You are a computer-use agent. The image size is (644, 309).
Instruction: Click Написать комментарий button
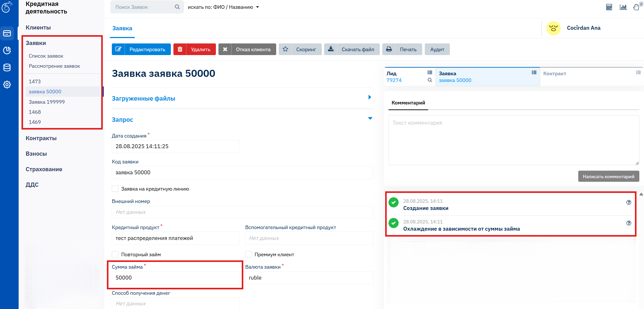click(x=609, y=176)
